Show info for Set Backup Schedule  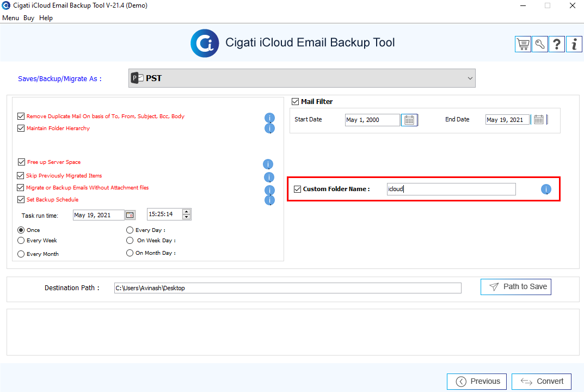point(269,200)
